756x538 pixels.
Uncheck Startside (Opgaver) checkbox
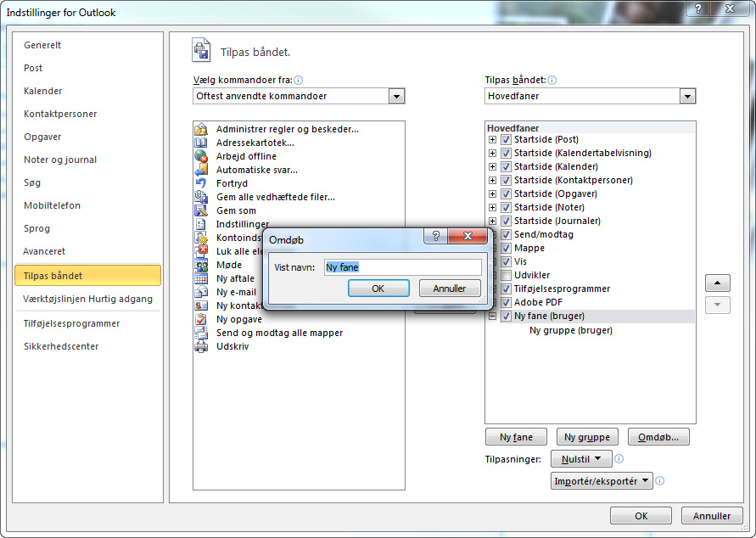506,193
